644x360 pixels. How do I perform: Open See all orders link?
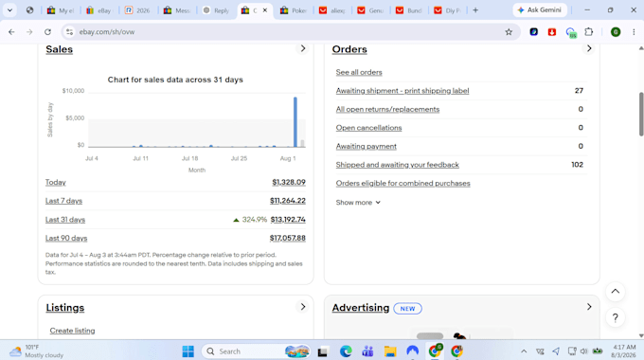[x=359, y=72]
